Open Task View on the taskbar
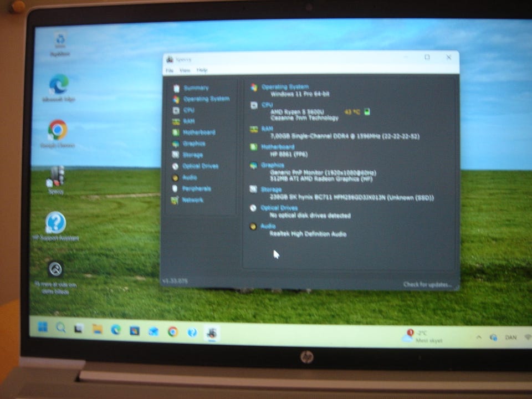 pos(79,329)
